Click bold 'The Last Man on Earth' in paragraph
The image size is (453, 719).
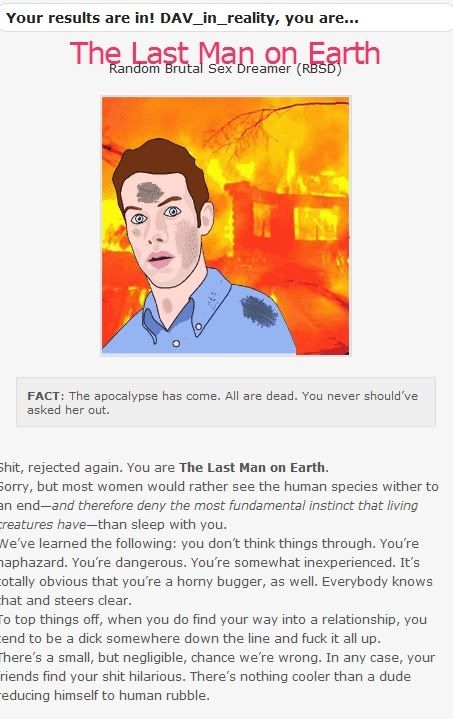pos(252,467)
